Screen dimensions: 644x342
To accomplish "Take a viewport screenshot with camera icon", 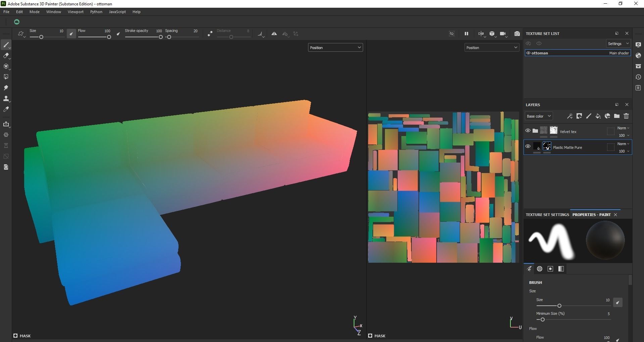I will tap(517, 34).
